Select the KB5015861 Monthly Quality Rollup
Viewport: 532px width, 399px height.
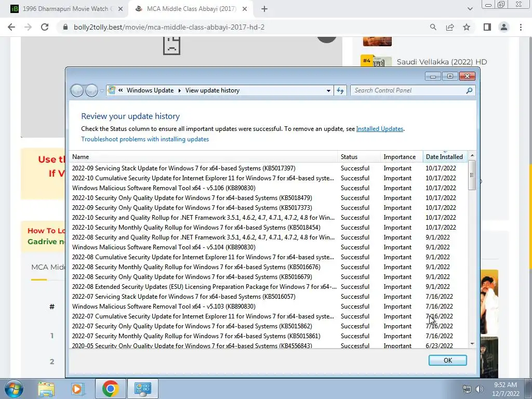coord(268,336)
